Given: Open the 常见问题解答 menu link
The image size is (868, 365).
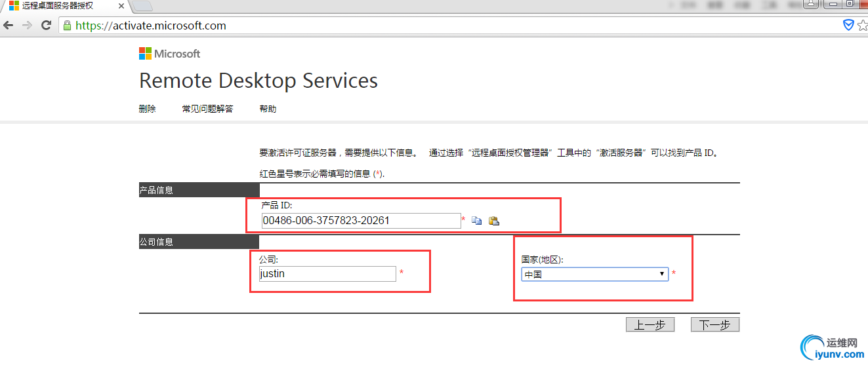Looking at the screenshot, I should (x=207, y=109).
